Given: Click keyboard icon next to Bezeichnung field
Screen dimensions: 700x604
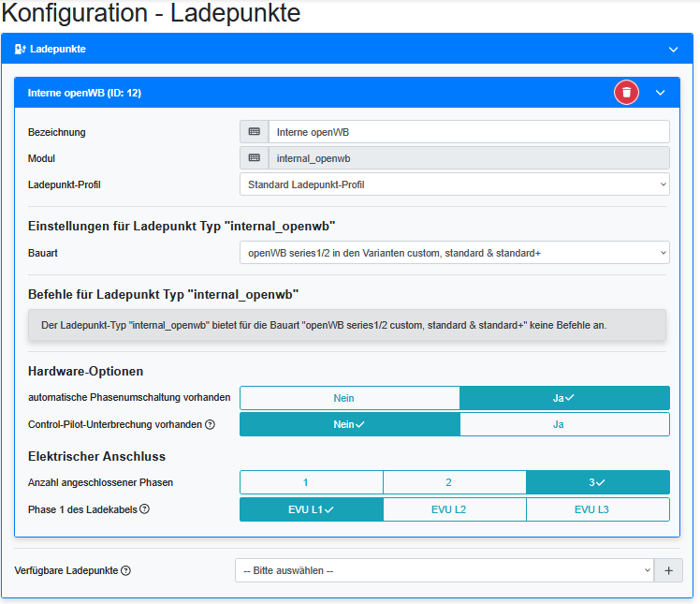Looking at the screenshot, I should coord(254,132).
